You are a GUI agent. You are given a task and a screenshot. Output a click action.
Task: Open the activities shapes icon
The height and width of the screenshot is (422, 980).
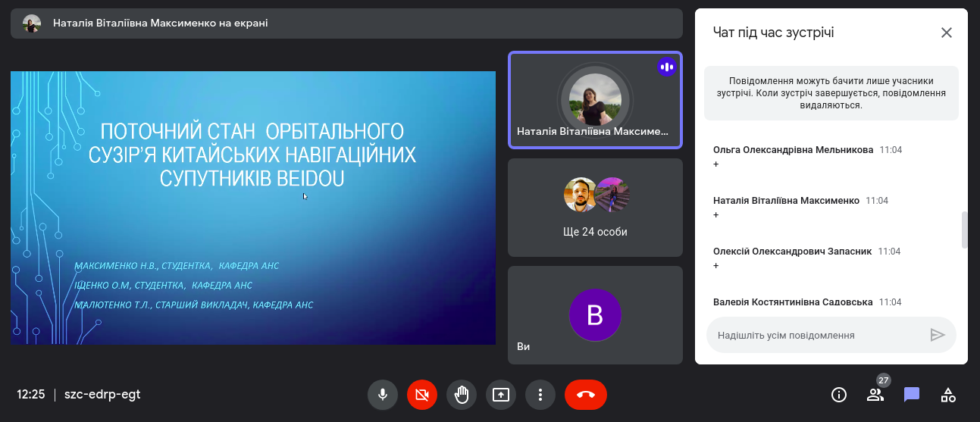click(948, 395)
